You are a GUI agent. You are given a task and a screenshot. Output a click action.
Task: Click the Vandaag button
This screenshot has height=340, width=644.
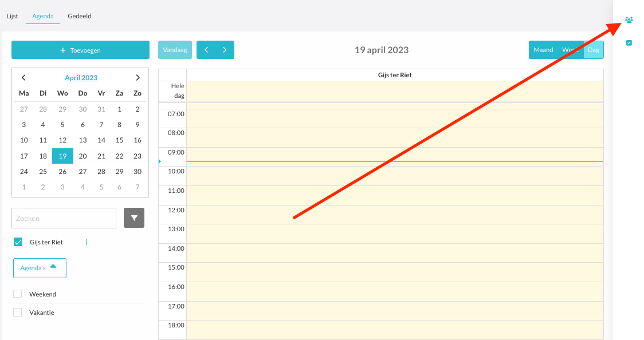pyautogui.click(x=175, y=50)
